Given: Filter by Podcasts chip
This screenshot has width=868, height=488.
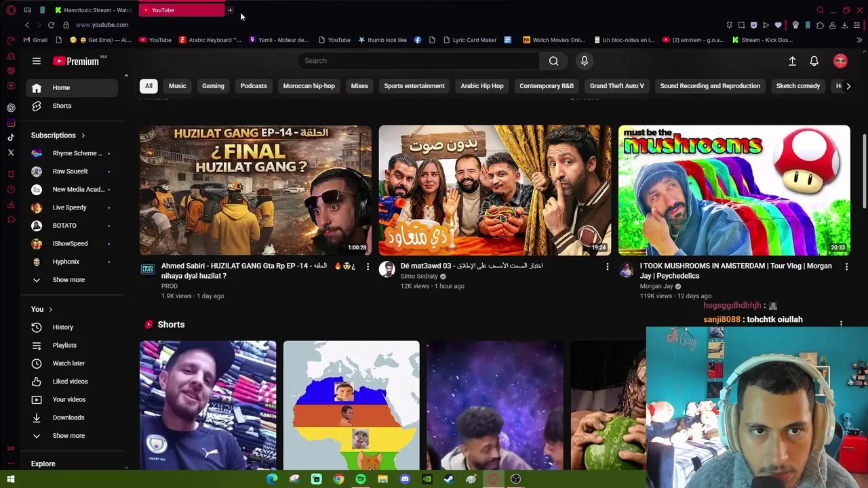Looking at the screenshot, I should [254, 86].
